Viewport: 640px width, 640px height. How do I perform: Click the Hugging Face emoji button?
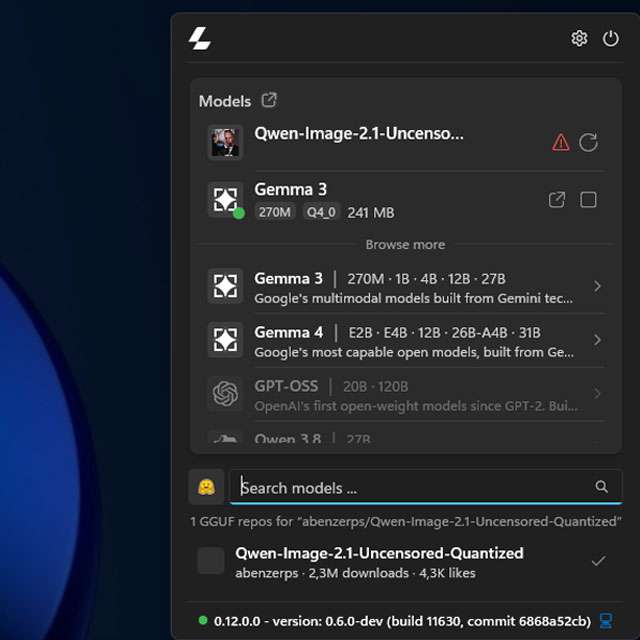(x=207, y=487)
